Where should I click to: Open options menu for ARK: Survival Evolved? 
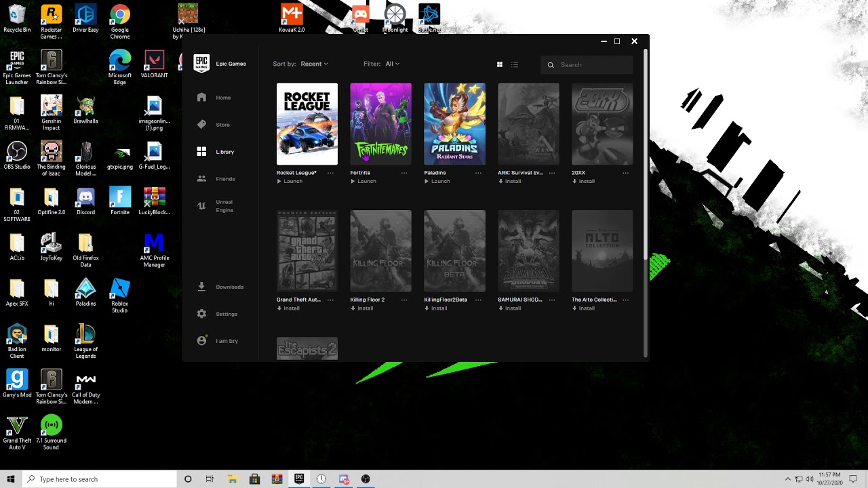click(x=552, y=173)
